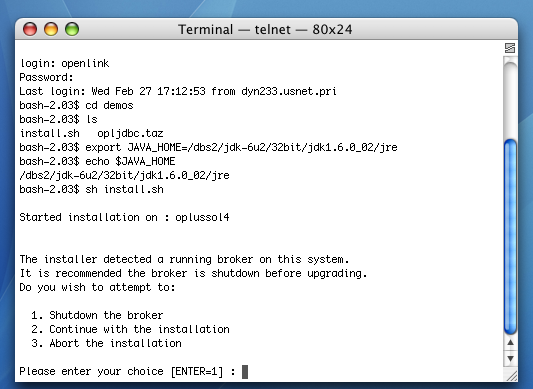
Task: Zoom the window using the green button
Action: click(x=72, y=29)
